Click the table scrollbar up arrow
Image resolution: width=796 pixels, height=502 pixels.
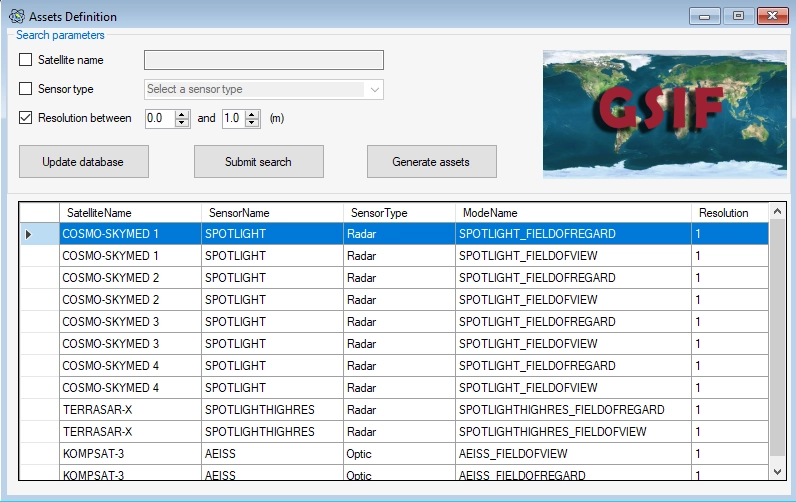tap(777, 211)
